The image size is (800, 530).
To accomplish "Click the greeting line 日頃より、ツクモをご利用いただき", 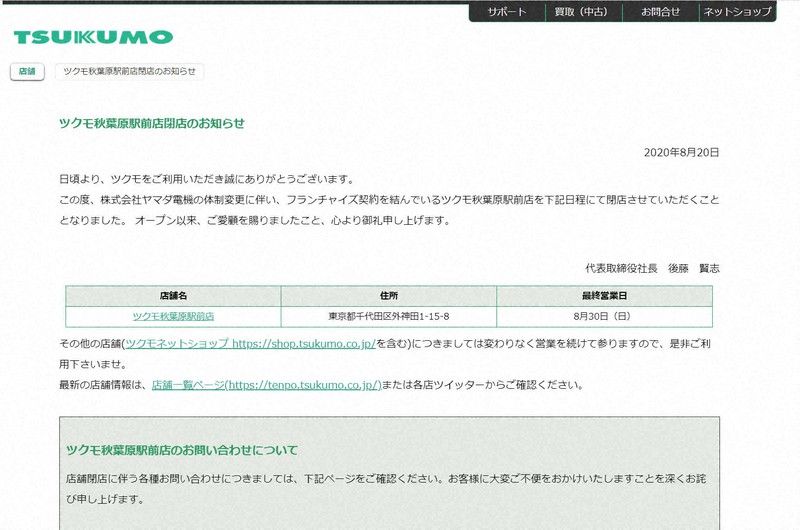I will coord(207,179).
